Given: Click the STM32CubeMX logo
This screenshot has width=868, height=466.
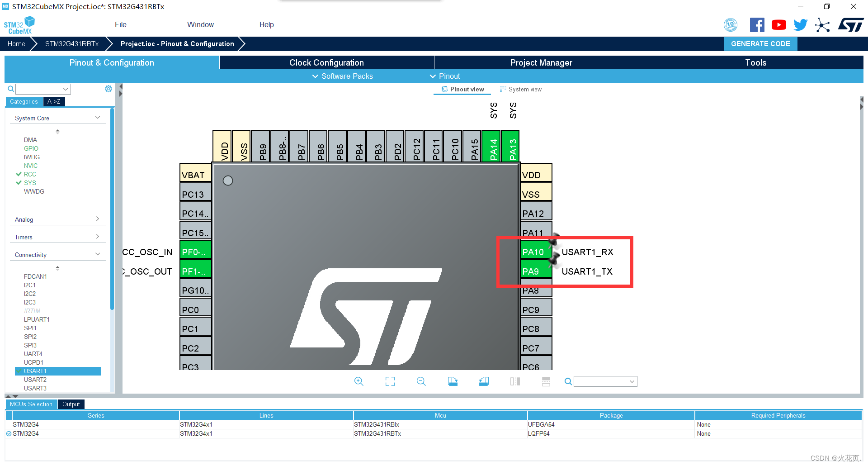Looking at the screenshot, I should point(19,24).
